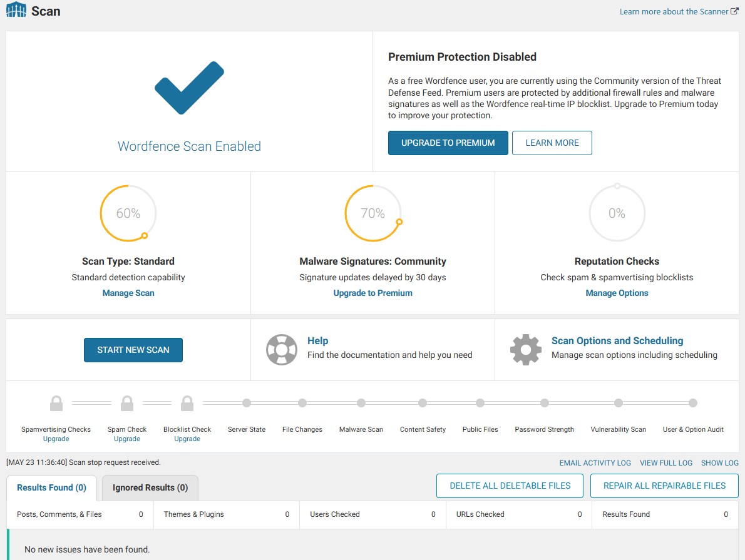The height and width of the screenshot is (560, 745).
Task: Click the Upgrade to Premium button
Action: click(x=448, y=143)
